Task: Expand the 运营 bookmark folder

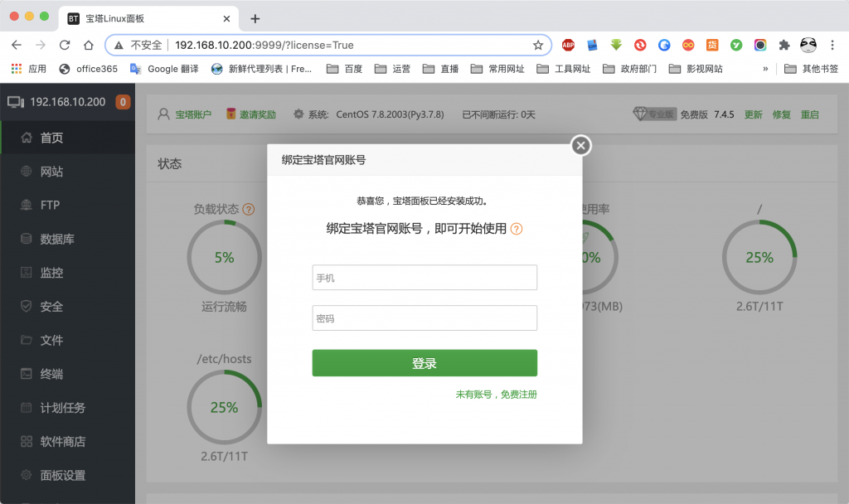Action: click(x=392, y=69)
